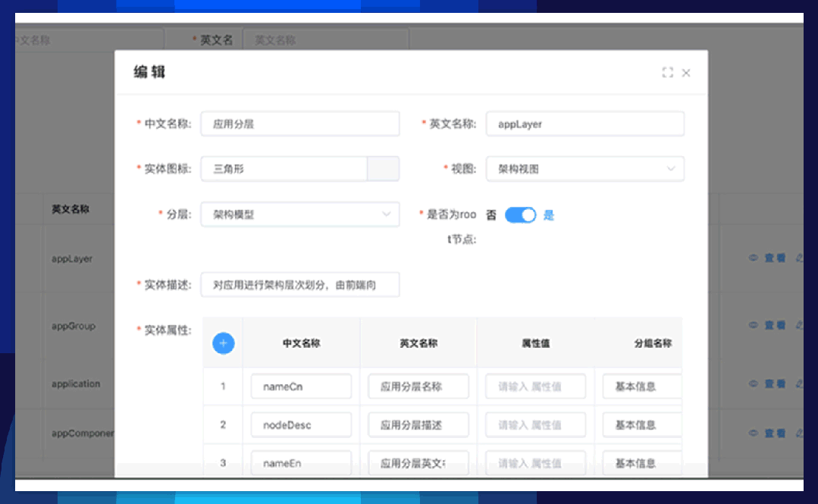This screenshot has width=818, height=504.
Task: Open the 分组名称 field for row 1
Action: 641,387
